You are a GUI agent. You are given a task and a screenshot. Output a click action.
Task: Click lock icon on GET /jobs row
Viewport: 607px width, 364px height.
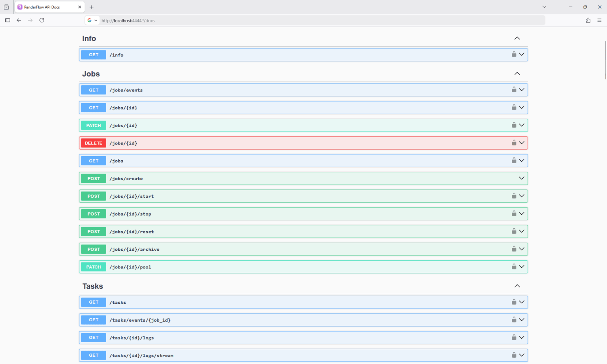[x=514, y=160]
